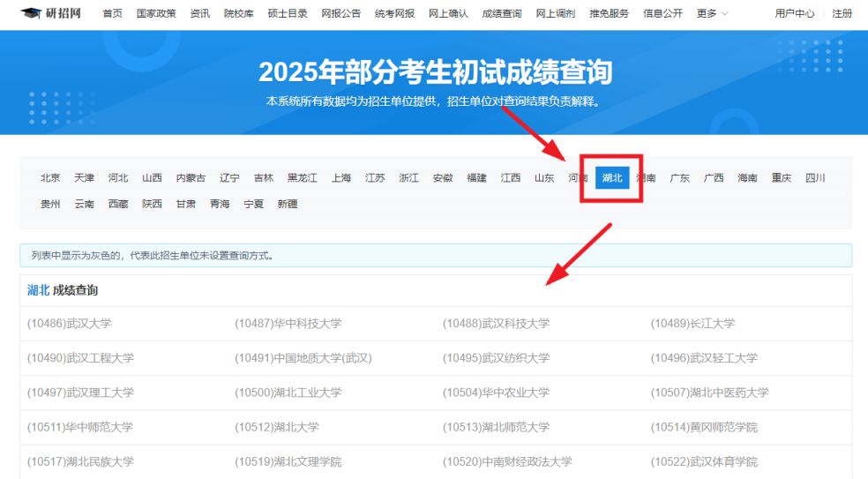
Task: Open 推免服务 navigation item
Action: 610,13
